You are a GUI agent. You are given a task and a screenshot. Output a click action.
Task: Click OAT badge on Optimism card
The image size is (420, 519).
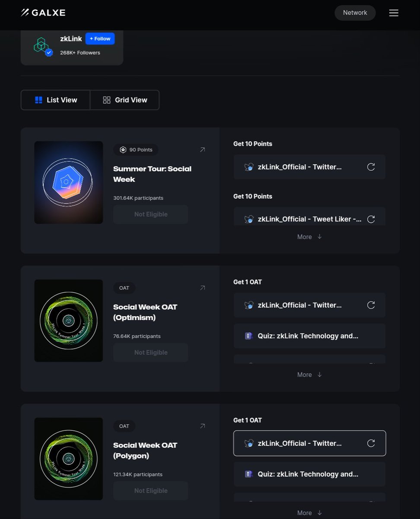[x=124, y=288]
